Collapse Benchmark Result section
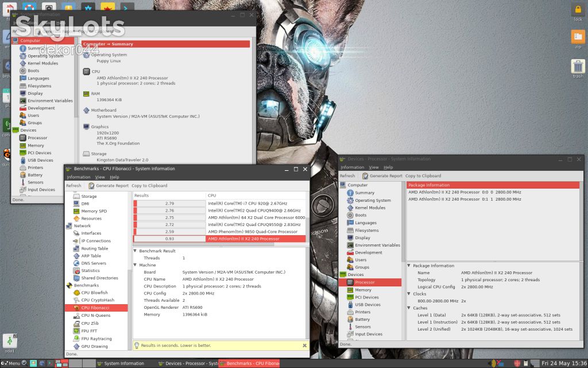Image resolution: width=588 pixels, height=368 pixels. click(135, 251)
